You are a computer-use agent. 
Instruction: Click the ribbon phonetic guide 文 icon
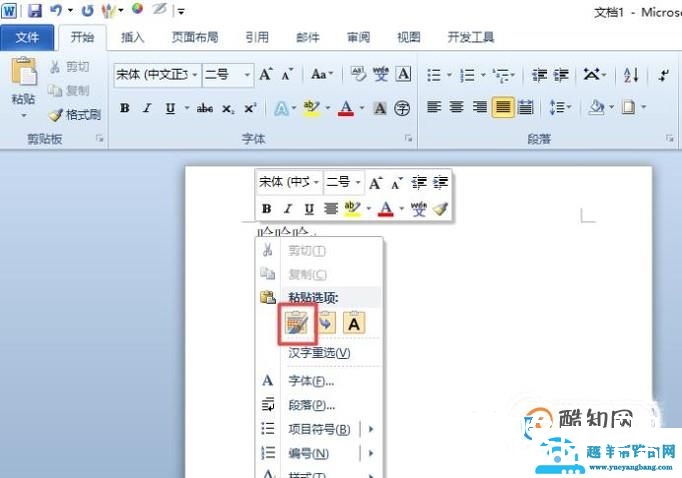[381, 75]
